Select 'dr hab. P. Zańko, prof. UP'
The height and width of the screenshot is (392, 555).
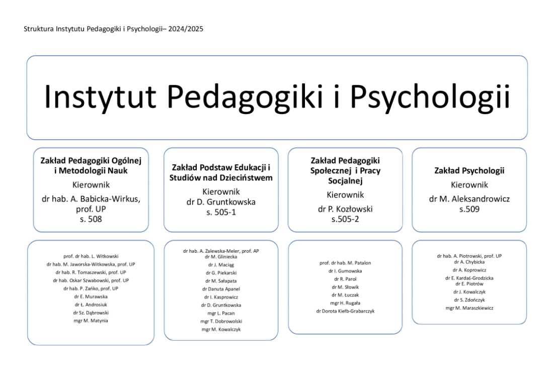point(91,289)
